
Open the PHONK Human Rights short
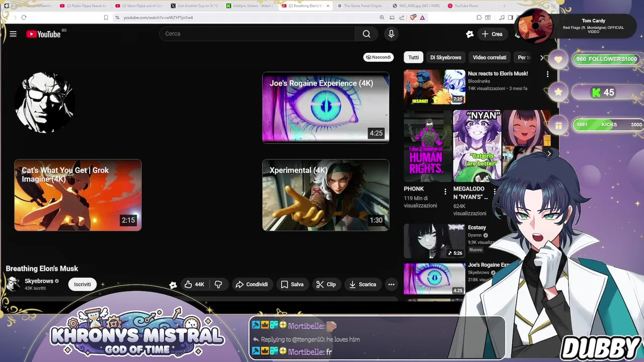427,146
